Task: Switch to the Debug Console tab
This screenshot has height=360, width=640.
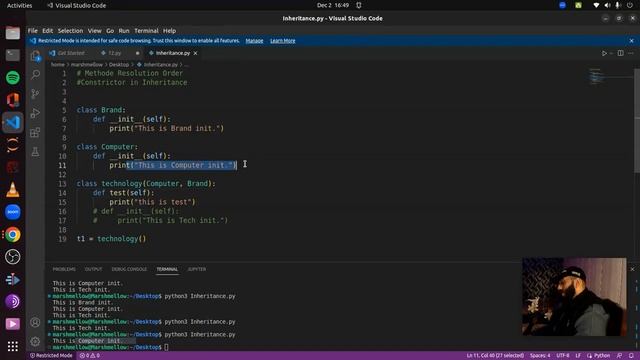Action: [129, 269]
